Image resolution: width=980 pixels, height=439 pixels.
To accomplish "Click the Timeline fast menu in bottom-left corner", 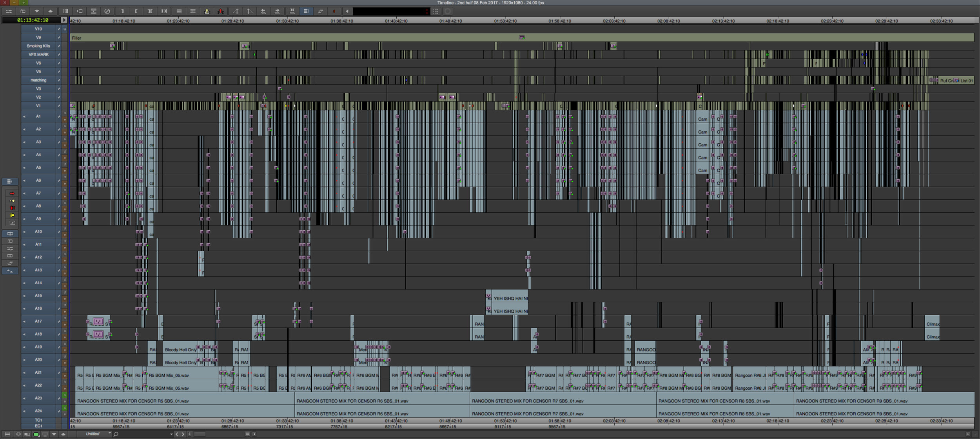I will (x=7, y=434).
